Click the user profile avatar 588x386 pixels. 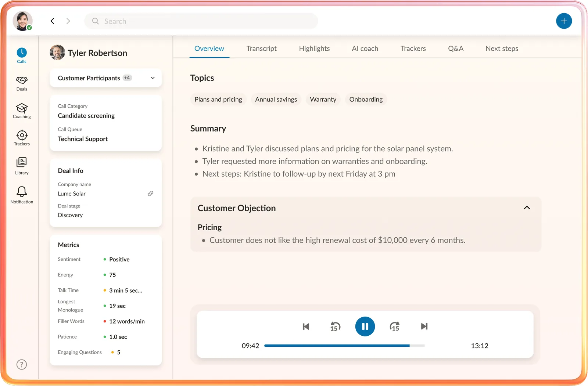23,21
